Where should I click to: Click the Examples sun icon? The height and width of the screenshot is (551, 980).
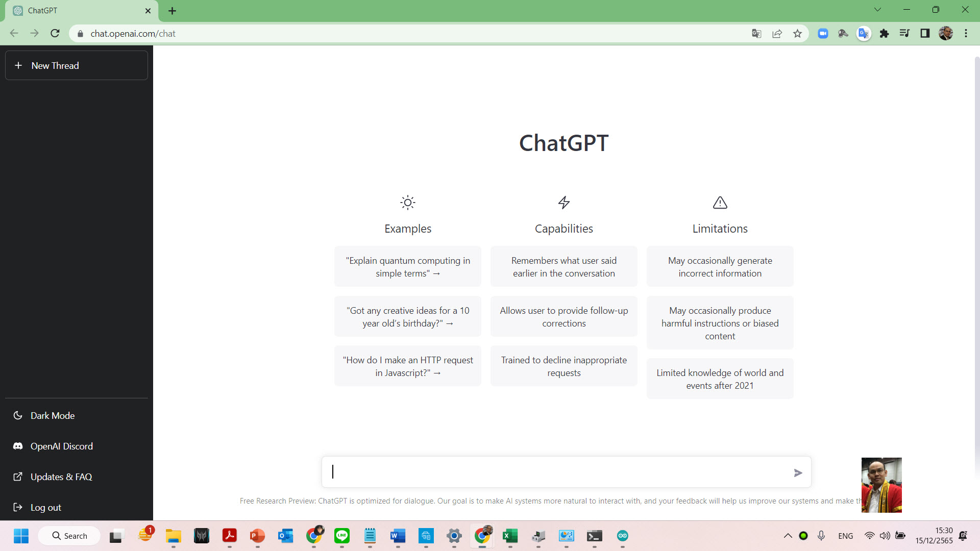pos(408,203)
